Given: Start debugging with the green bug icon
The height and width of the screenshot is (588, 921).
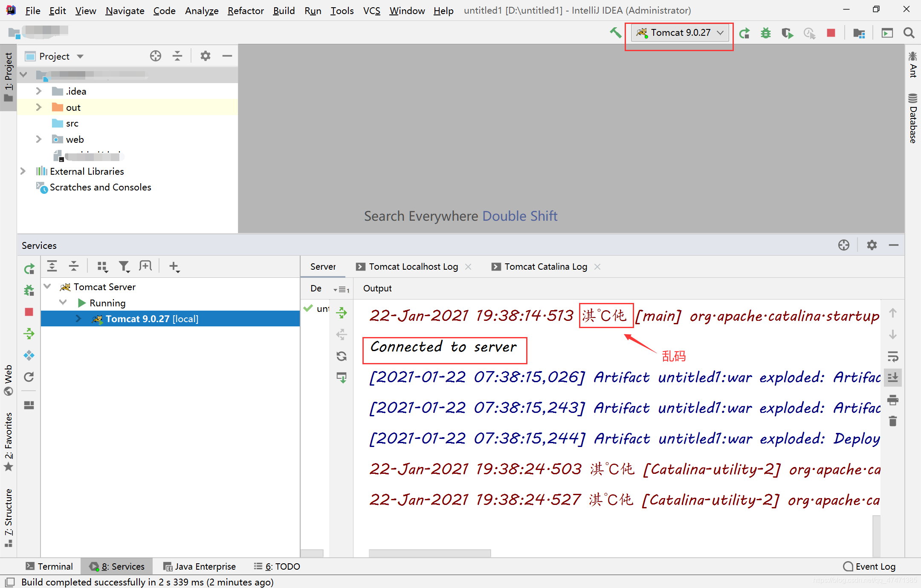Looking at the screenshot, I should click(766, 33).
